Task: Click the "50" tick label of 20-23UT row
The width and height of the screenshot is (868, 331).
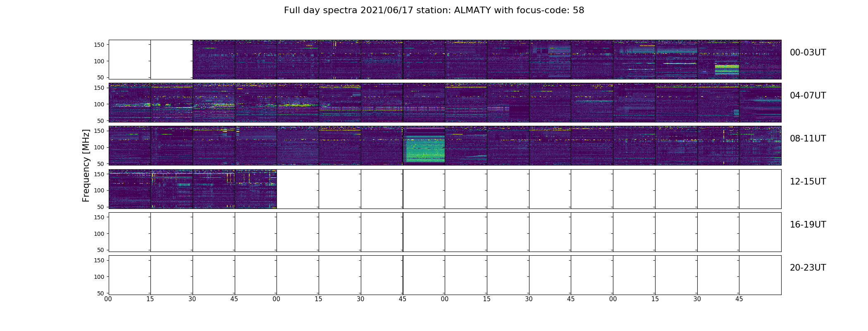Action: [101, 293]
